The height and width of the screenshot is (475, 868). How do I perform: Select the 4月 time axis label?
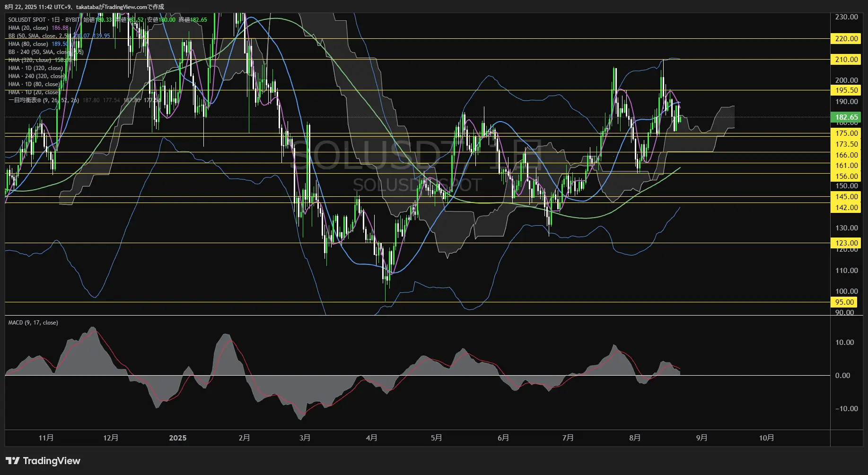[372, 438]
